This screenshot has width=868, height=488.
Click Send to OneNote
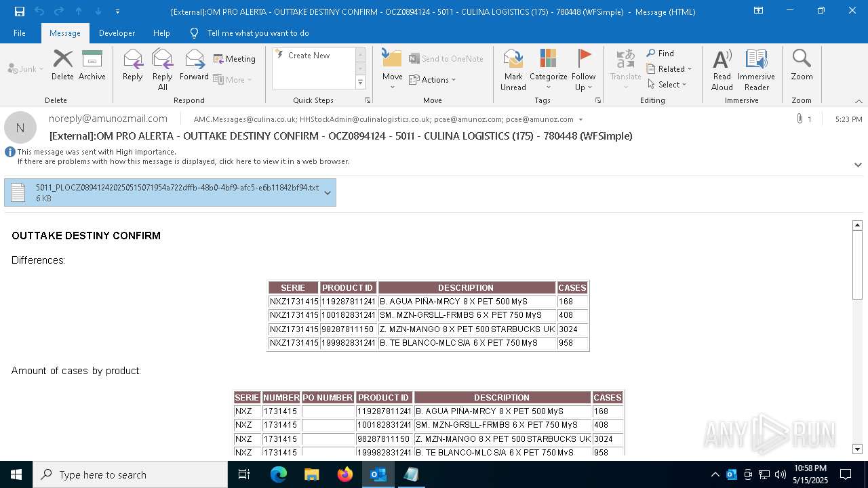tap(446, 59)
